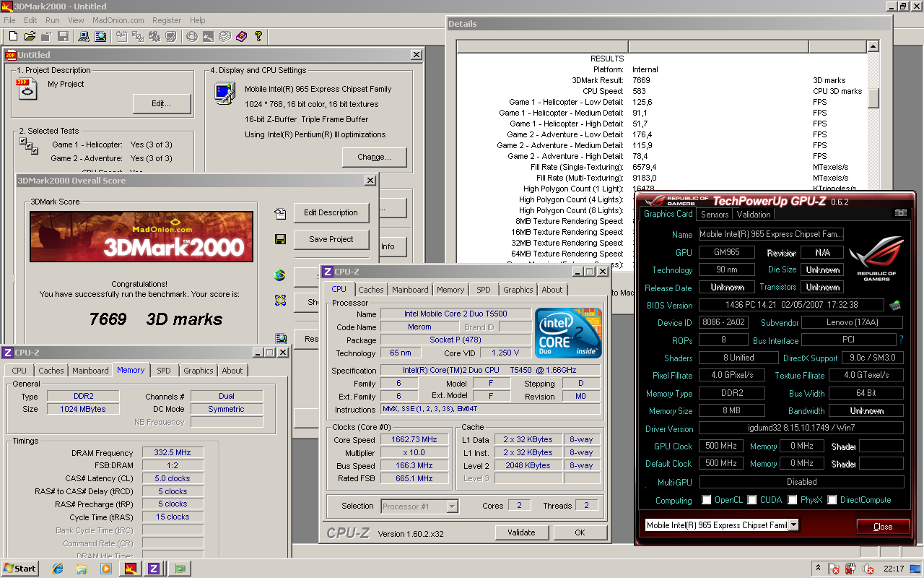Click the purple book toolbar icon
The height and width of the screenshot is (578, 924).
click(x=241, y=36)
